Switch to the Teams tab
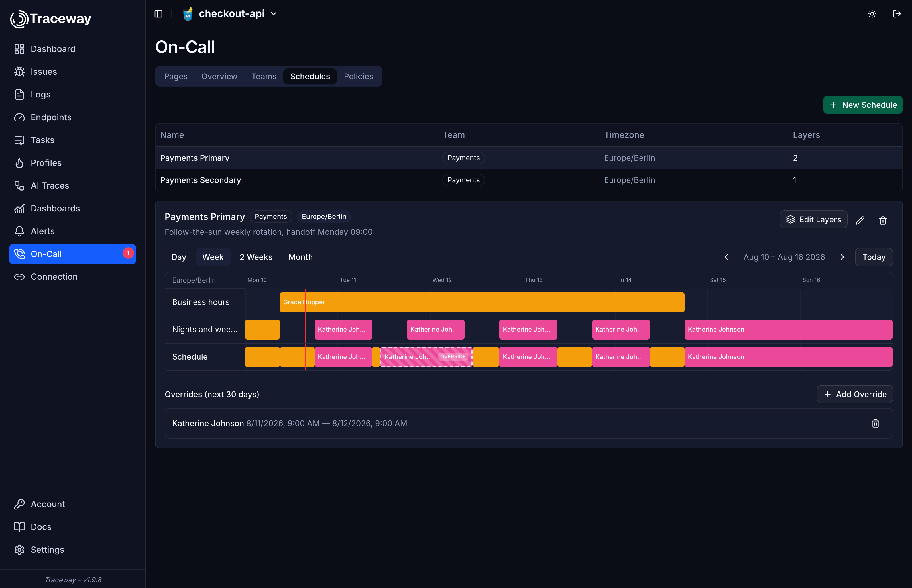912x588 pixels. (x=264, y=76)
